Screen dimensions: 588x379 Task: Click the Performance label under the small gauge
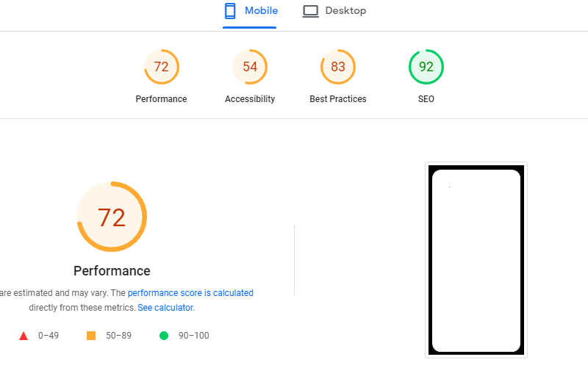point(162,99)
